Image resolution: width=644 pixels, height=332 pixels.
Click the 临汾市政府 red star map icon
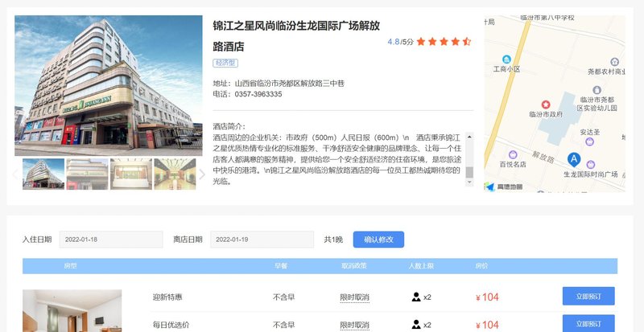pyautogui.click(x=546, y=105)
